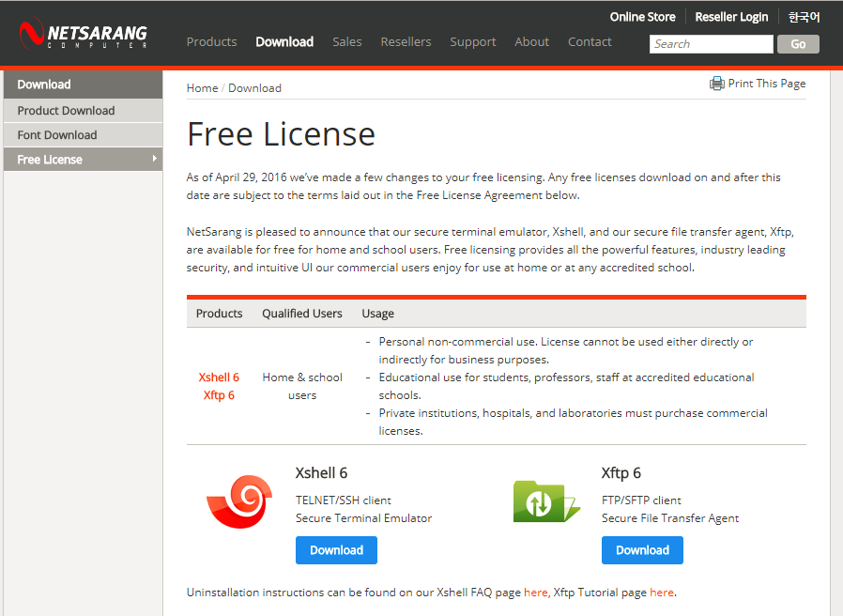This screenshot has width=843, height=616.
Task: Open the Download menu in top navigation
Action: 284,42
